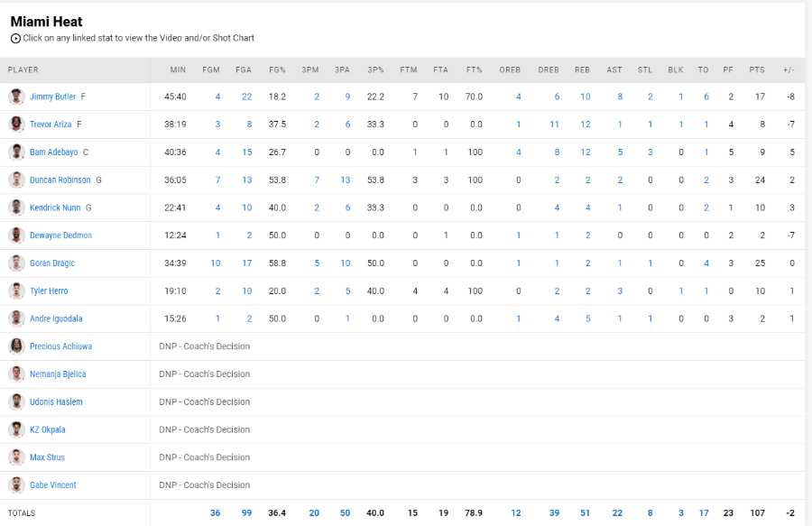Click the video play icon beside the instructions
812x526 pixels.
click(x=15, y=38)
